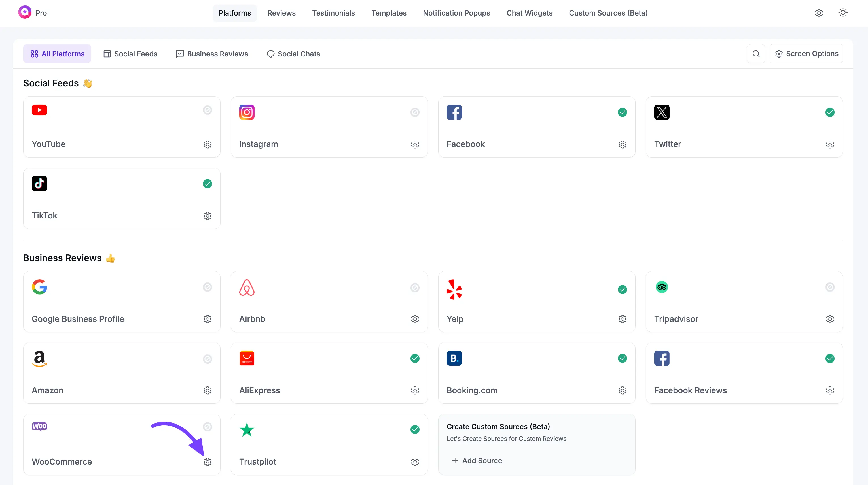This screenshot has height=485, width=868.
Task: Open Trustpilot platform settings gear
Action: pos(415,462)
